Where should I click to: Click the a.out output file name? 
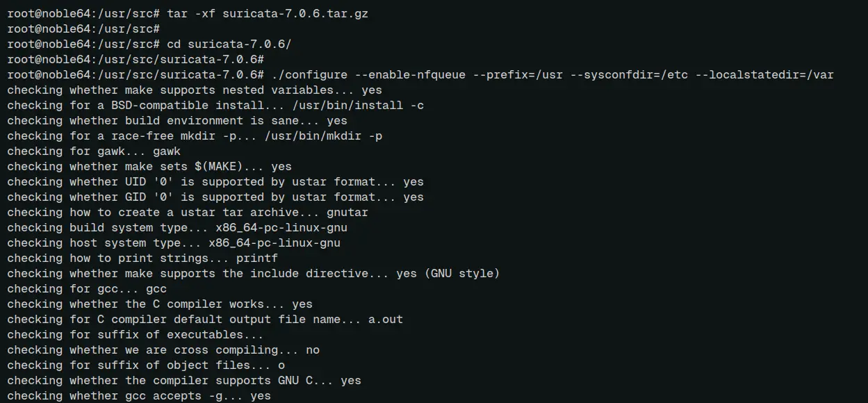tap(386, 320)
